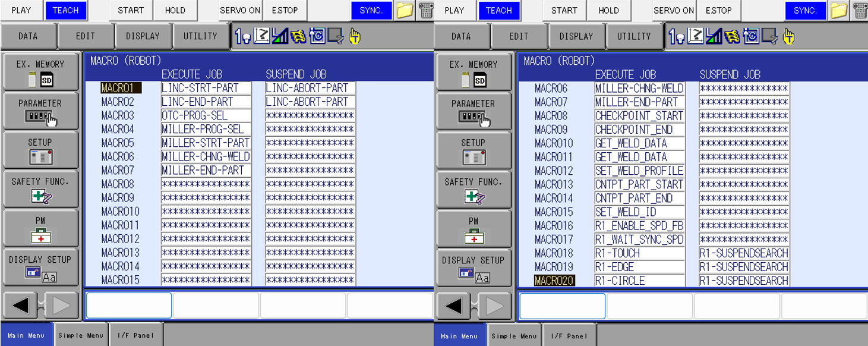Select TEACH mode on the left screen
Viewport: 868px width, 346px height.
pos(65,10)
